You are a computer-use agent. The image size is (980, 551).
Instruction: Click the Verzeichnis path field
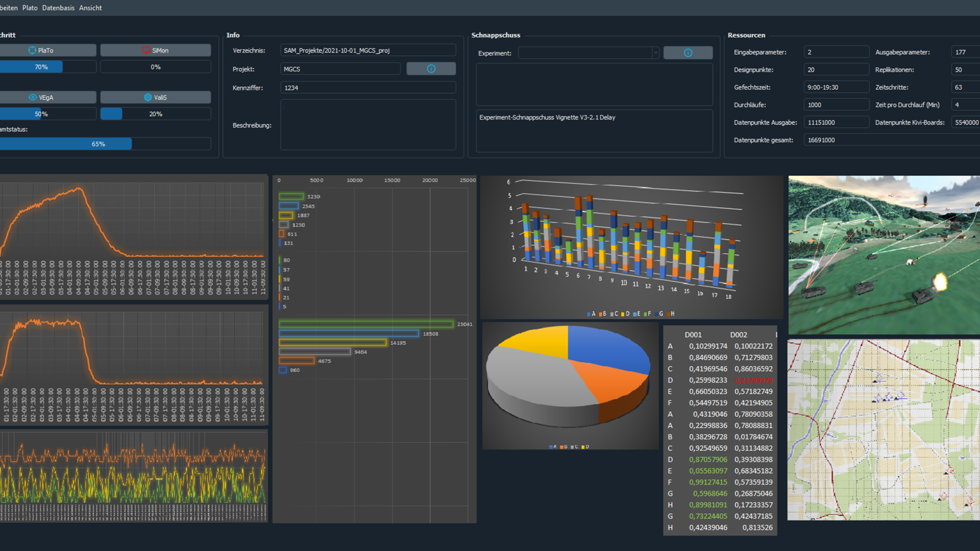367,50
